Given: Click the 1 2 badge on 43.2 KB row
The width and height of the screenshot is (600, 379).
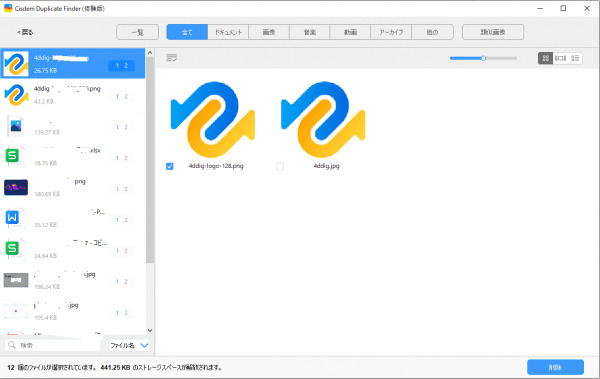Looking at the screenshot, I should tap(121, 96).
